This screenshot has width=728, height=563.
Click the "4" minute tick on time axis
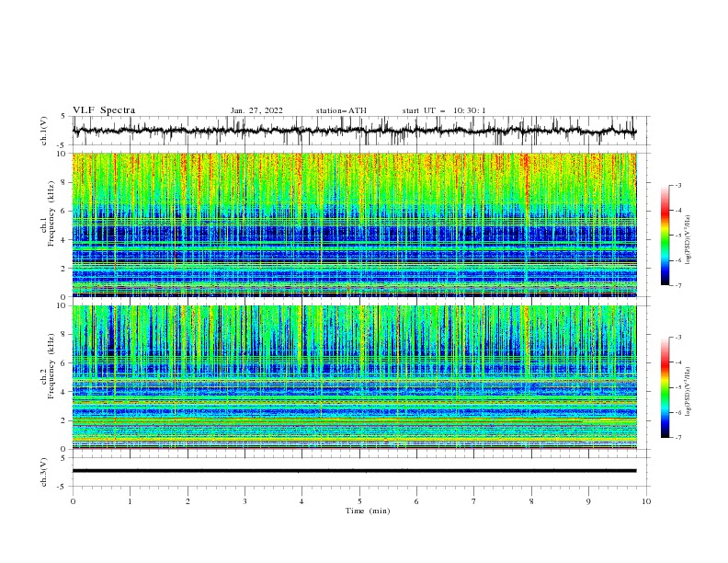coord(302,501)
